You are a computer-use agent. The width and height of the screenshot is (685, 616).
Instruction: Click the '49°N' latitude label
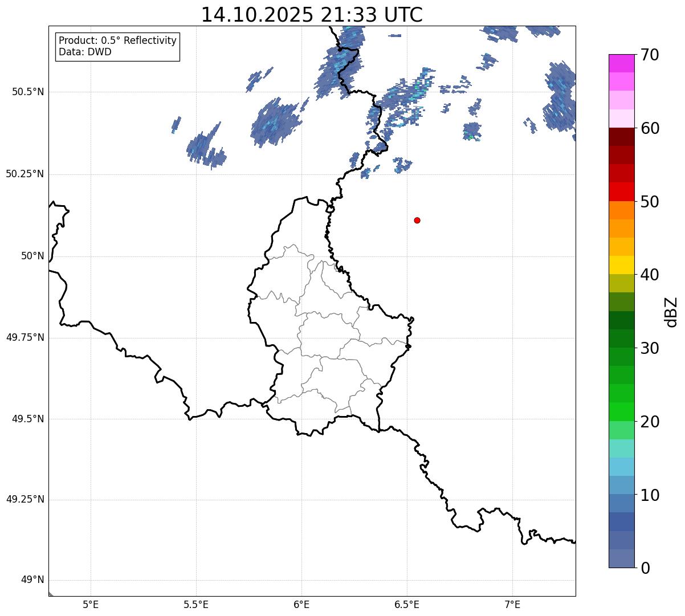33,581
